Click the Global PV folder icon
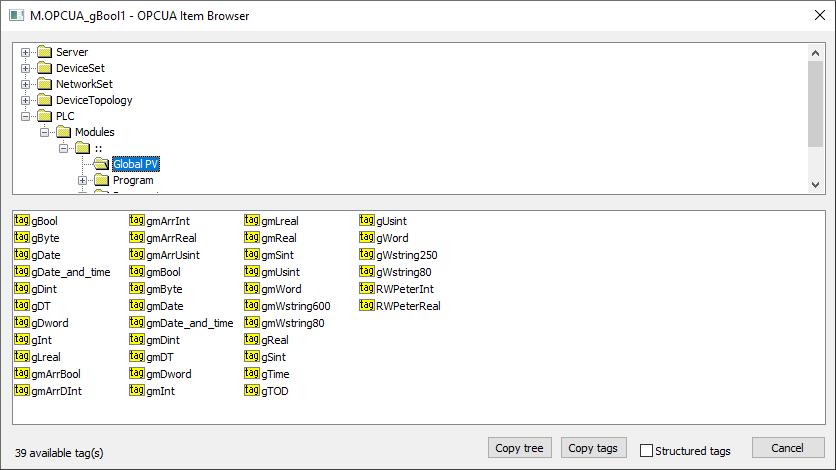 click(x=100, y=164)
